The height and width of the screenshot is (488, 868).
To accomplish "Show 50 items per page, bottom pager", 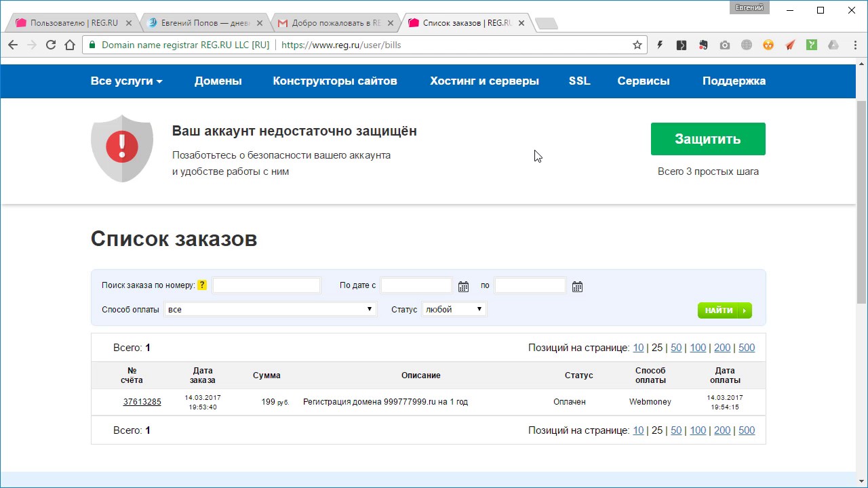I will pos(676,430).
